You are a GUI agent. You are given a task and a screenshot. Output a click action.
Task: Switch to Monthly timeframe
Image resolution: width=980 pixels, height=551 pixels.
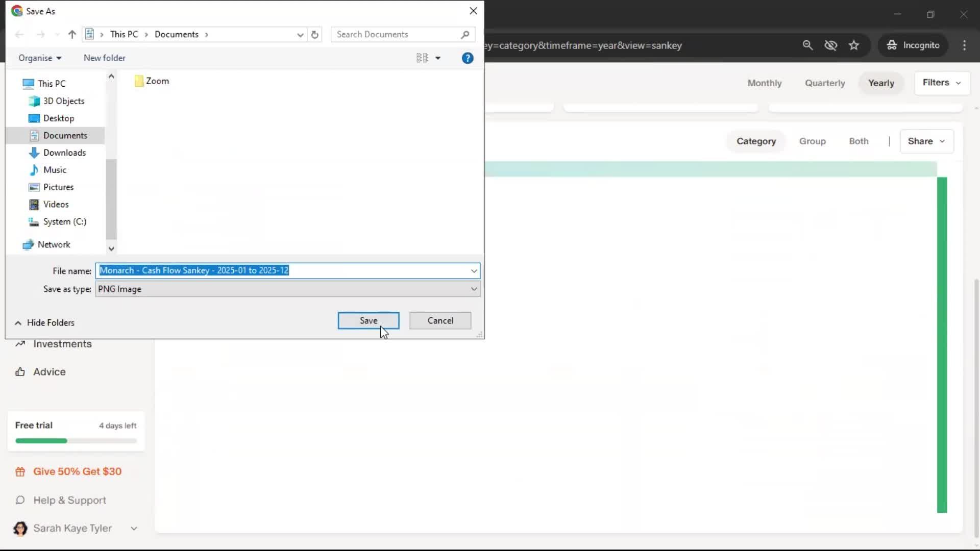click(x=764, y=83)
